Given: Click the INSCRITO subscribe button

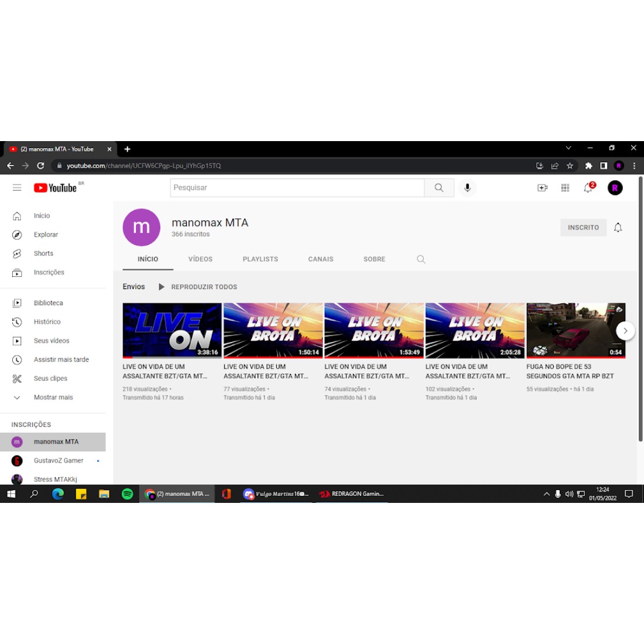Looking at the screenshot, I should 583,228.
